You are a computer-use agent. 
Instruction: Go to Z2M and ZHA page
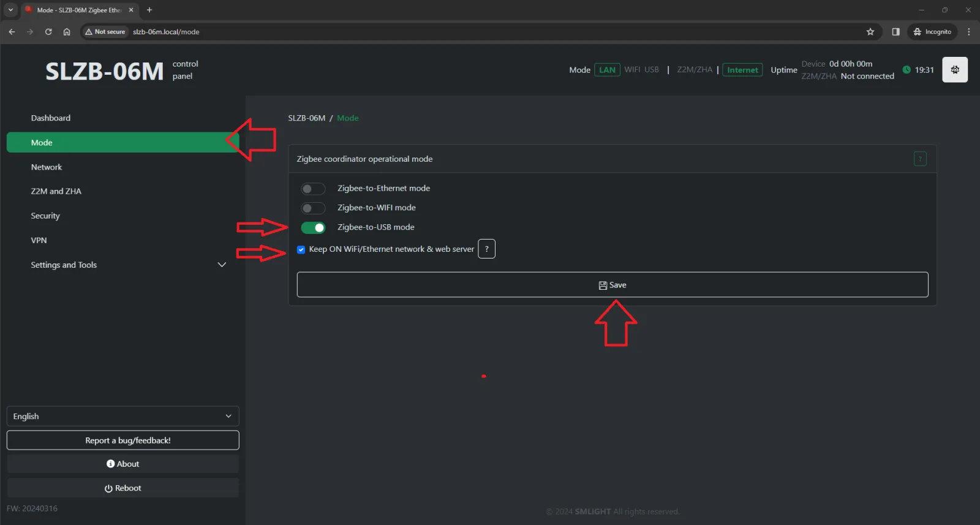(56, 192)
